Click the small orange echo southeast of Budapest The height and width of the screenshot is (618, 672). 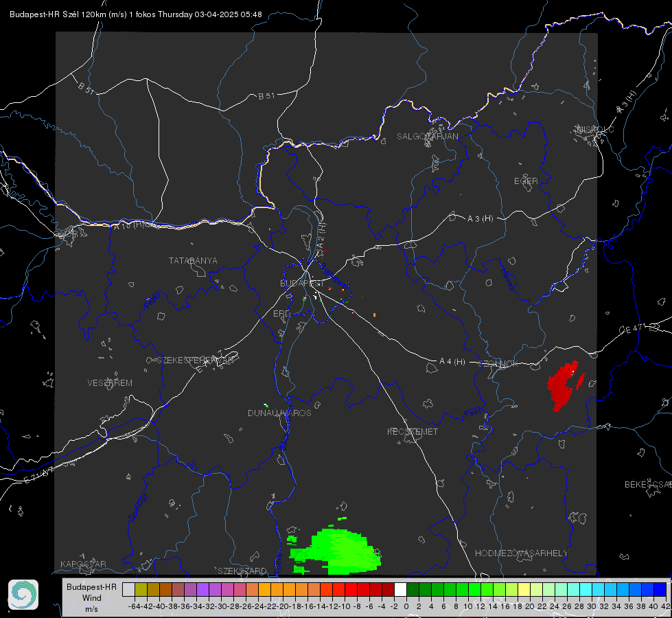[375, 315]
